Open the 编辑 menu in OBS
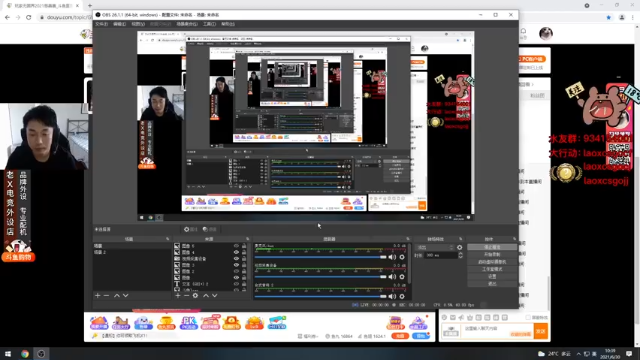 pos(119,24)
